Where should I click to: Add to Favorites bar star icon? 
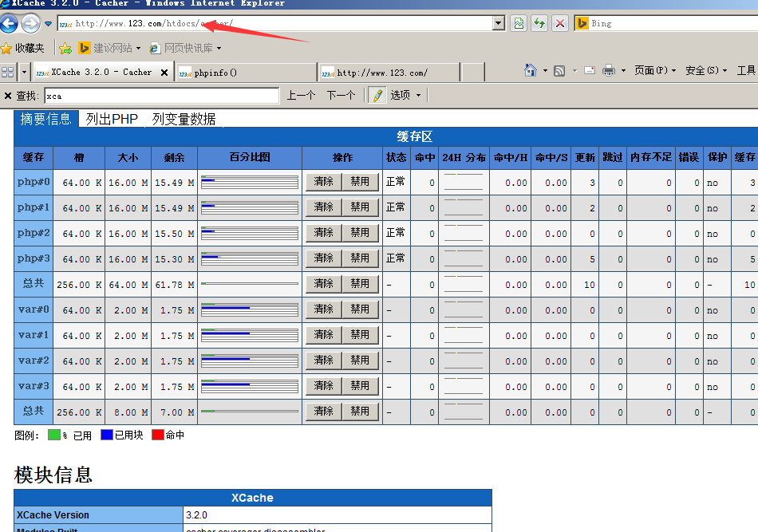[65, 48]
